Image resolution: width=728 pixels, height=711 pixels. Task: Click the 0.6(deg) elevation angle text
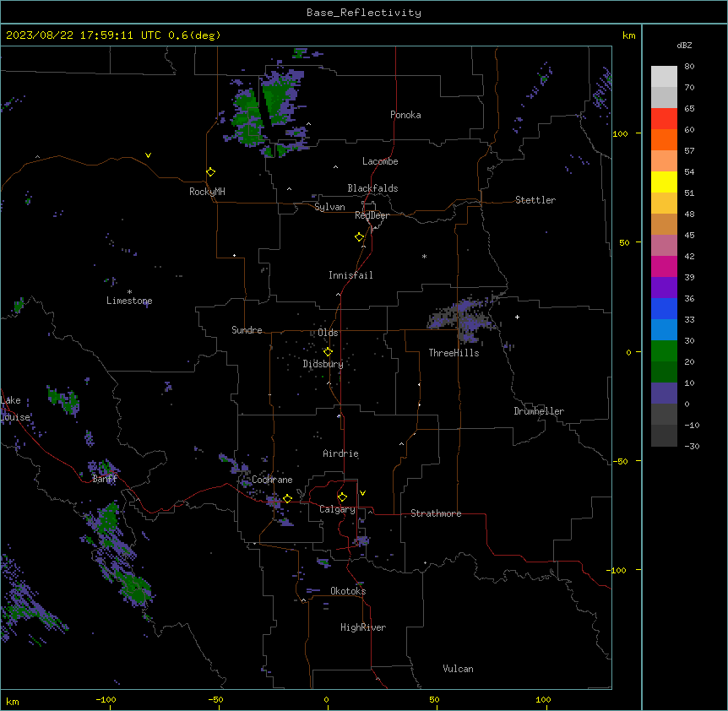194,35
